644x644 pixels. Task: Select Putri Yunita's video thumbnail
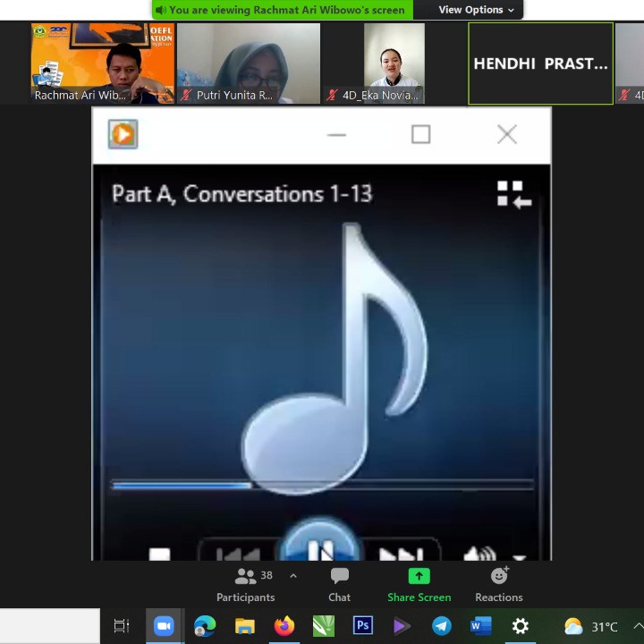(248, 64)
